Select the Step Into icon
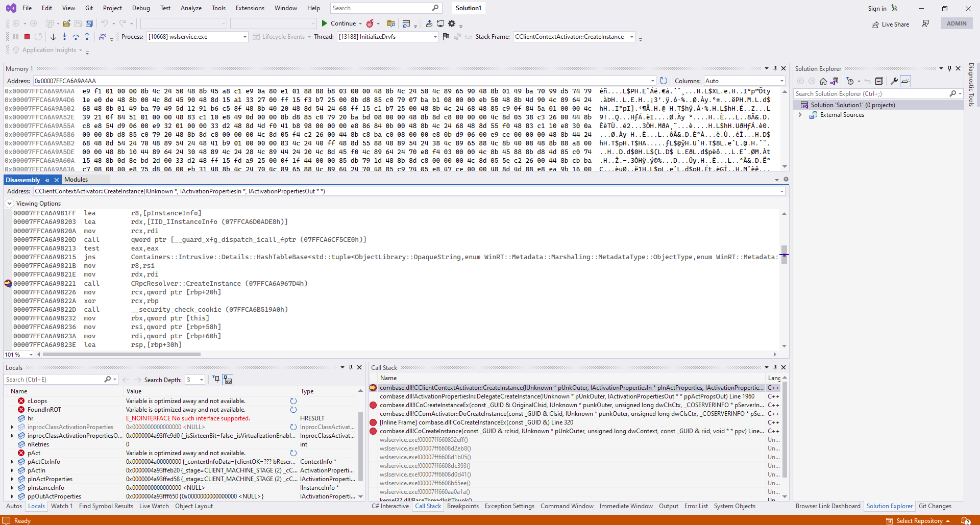The width and height of the screenshot is (980, 525). [x=64, y=36]
